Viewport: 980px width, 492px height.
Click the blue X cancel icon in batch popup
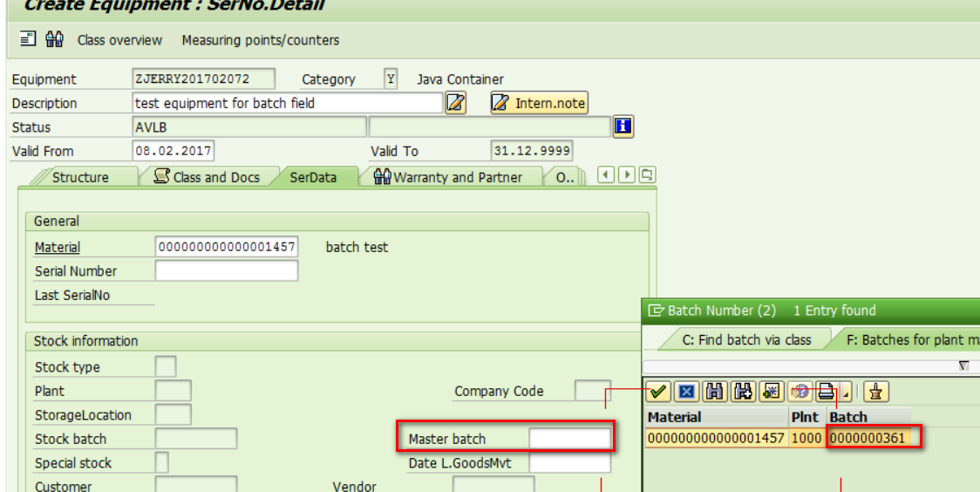(x=686, y=392)
